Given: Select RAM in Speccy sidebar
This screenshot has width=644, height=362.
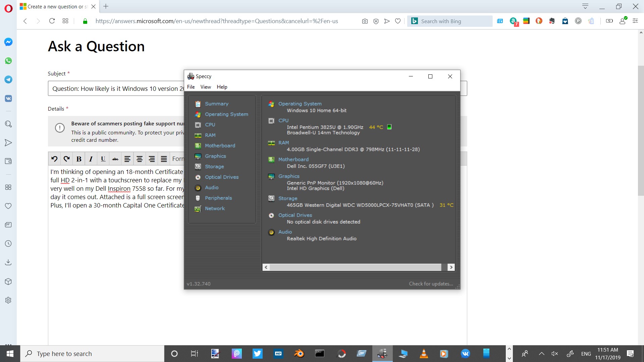Looking at the screenshot, I should pos(210,135).
